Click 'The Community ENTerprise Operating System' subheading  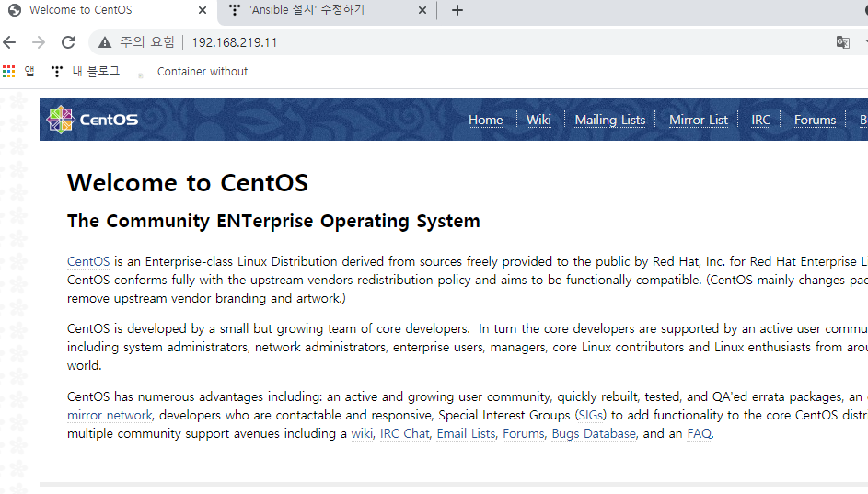pos(273,222)
